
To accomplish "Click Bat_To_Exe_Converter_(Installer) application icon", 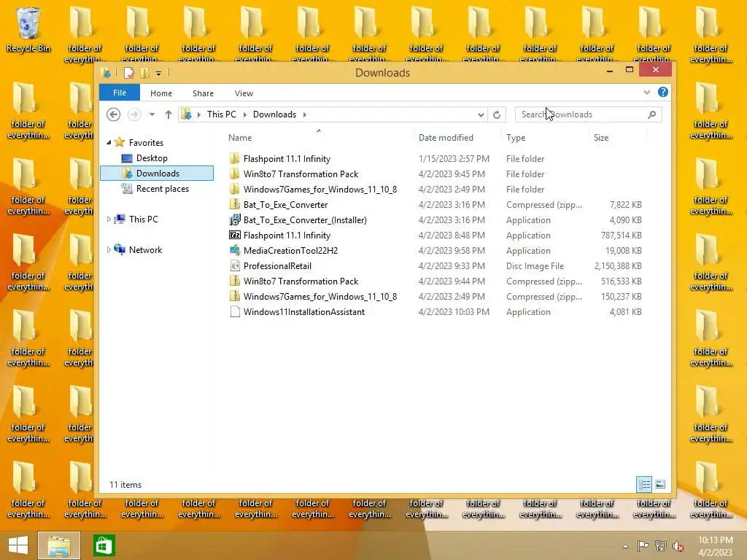I will [234, 219].
